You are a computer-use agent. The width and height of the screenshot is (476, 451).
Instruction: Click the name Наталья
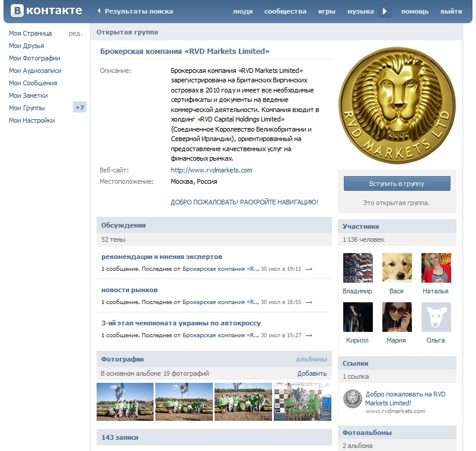[x=435, y=291]
